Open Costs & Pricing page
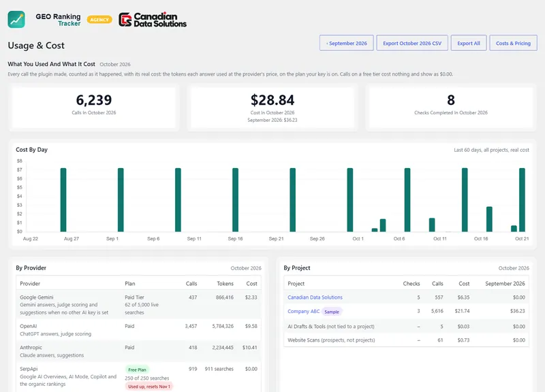This screenshot has height=392, width=545. (x=514, y=43)
